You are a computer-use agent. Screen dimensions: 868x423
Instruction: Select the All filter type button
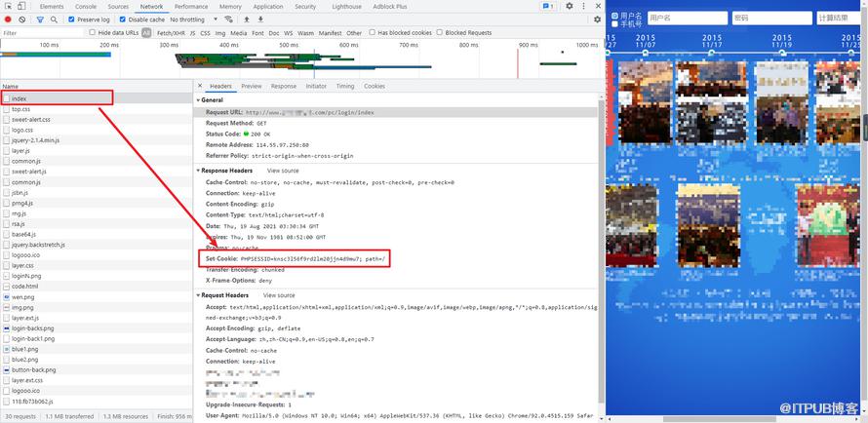(146, 32)
